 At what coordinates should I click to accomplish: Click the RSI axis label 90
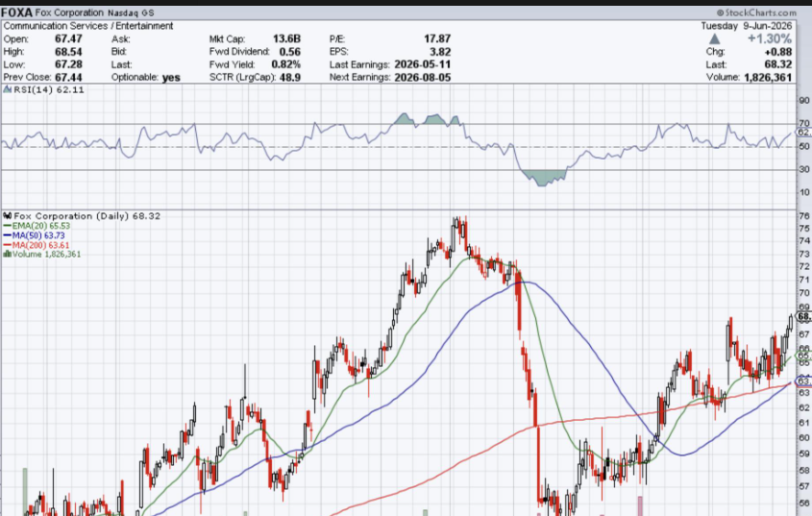(803, 101)
